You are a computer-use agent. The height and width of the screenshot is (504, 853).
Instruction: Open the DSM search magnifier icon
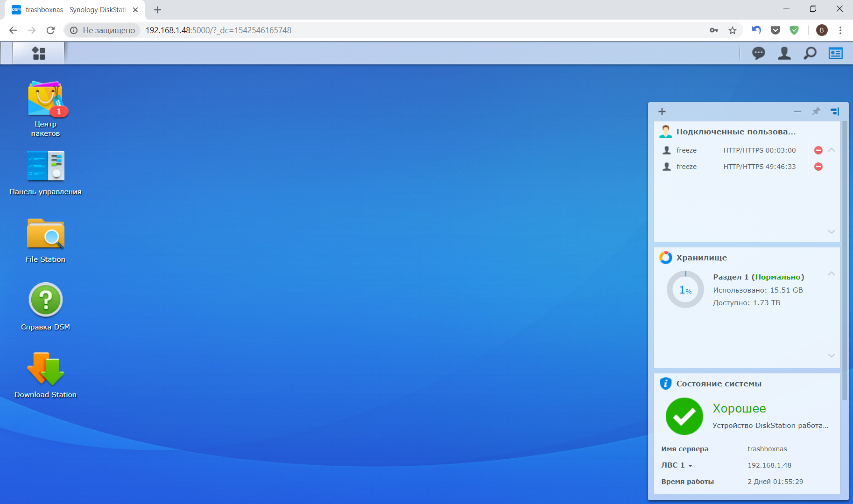(x=810, y=53)
